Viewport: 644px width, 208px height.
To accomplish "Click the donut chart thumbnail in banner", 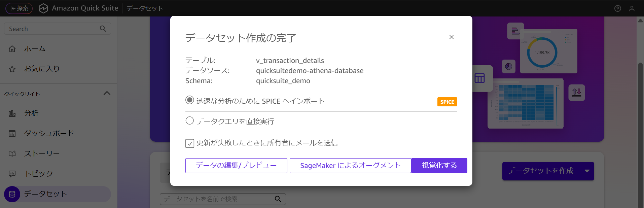I will pos(548,51).
